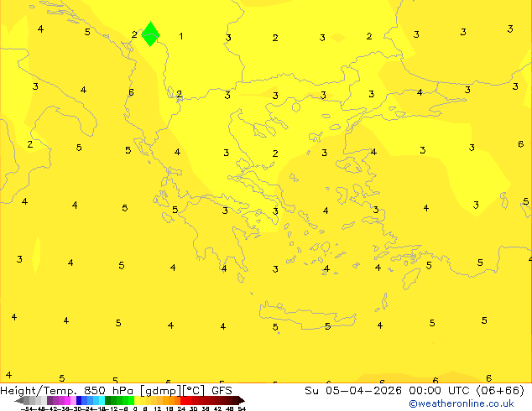The height and width of the screenshot is (411, 532).
Task: Click the '[°C]' unit label
Action: tap(194, 391)
